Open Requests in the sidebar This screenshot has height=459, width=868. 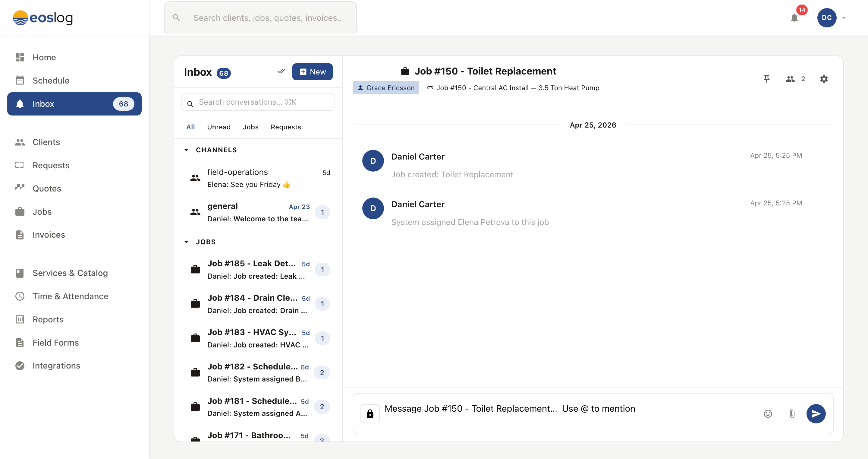(74, 165)
